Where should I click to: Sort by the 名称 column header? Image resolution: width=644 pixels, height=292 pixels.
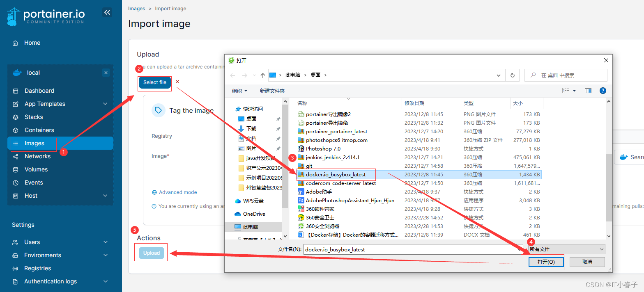tap(302, 103)
